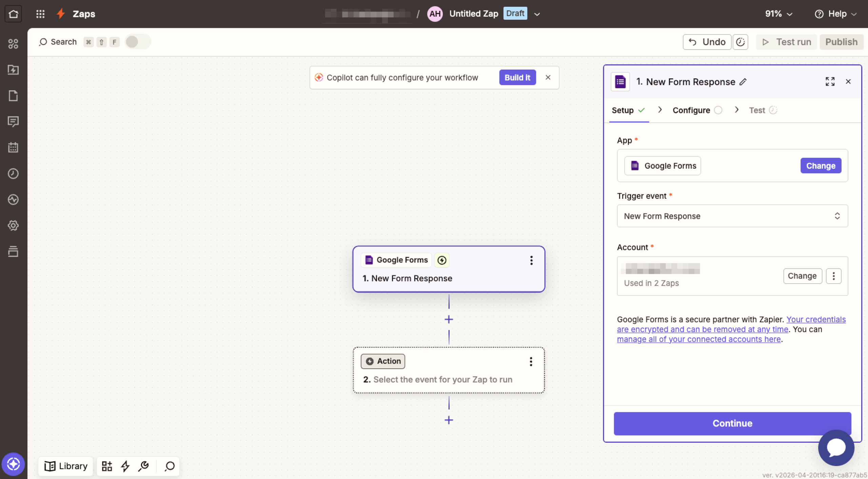The width and height of the screenshot is (868, 479).
Task: Open options menu beside the Account Change button
Action: (833, 276)
